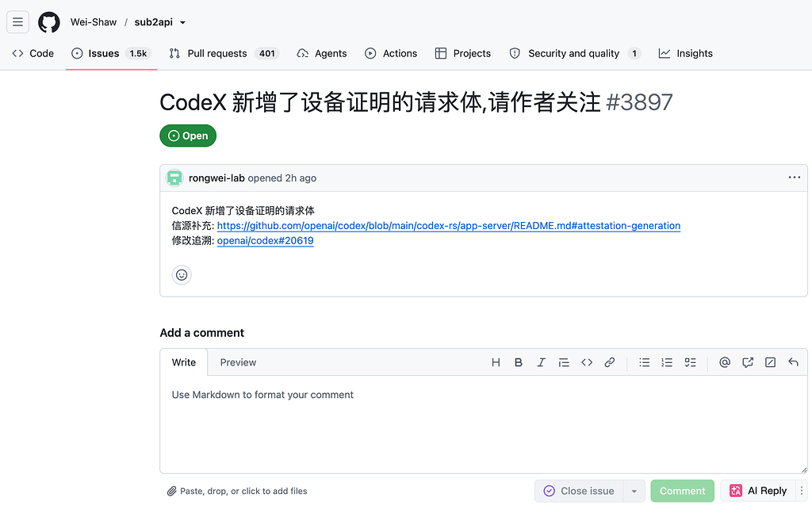This screenshot has width=812, height=520.
Task: Click the green Open status badge
Action: (x=188, y=136)
